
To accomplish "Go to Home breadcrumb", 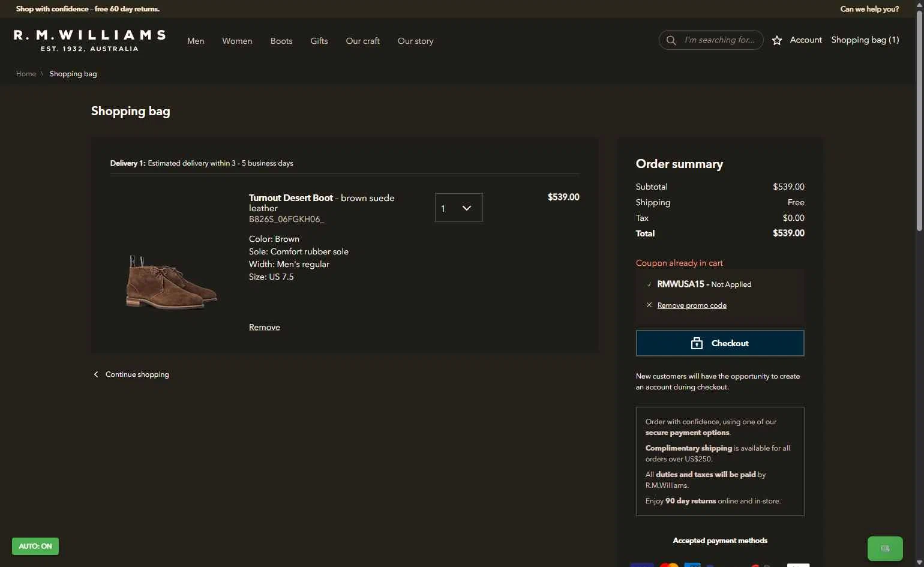I will (26, 74).
